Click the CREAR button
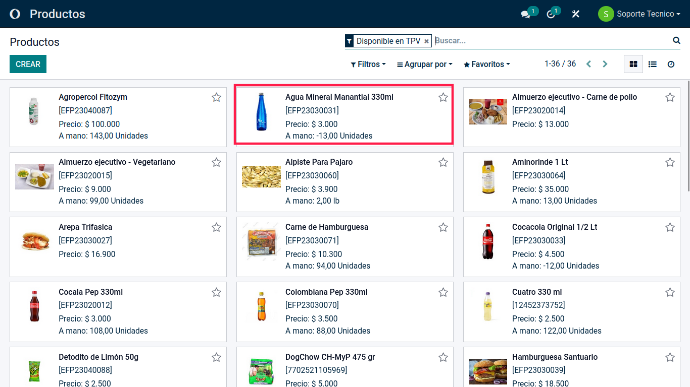 pyautogui.click(x=28, y=64)
